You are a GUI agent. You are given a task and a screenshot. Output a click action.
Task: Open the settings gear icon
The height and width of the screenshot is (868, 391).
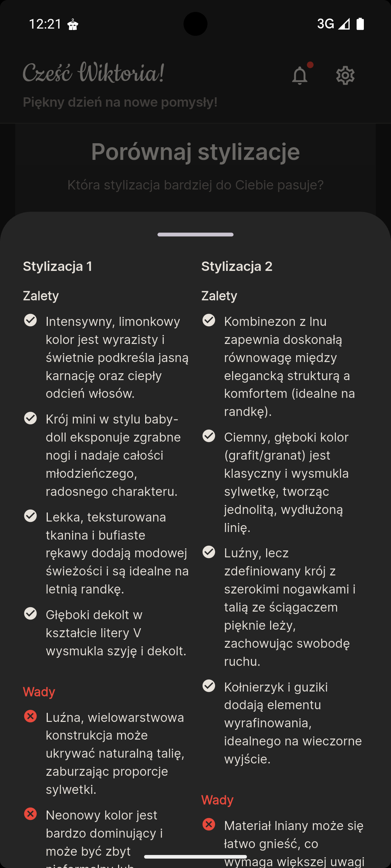(345, 75)
